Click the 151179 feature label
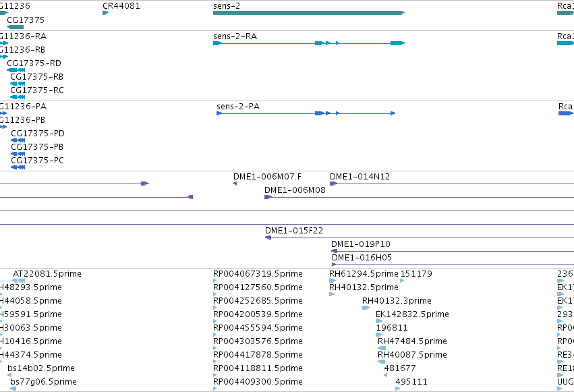574x392 pixels. 416,274
